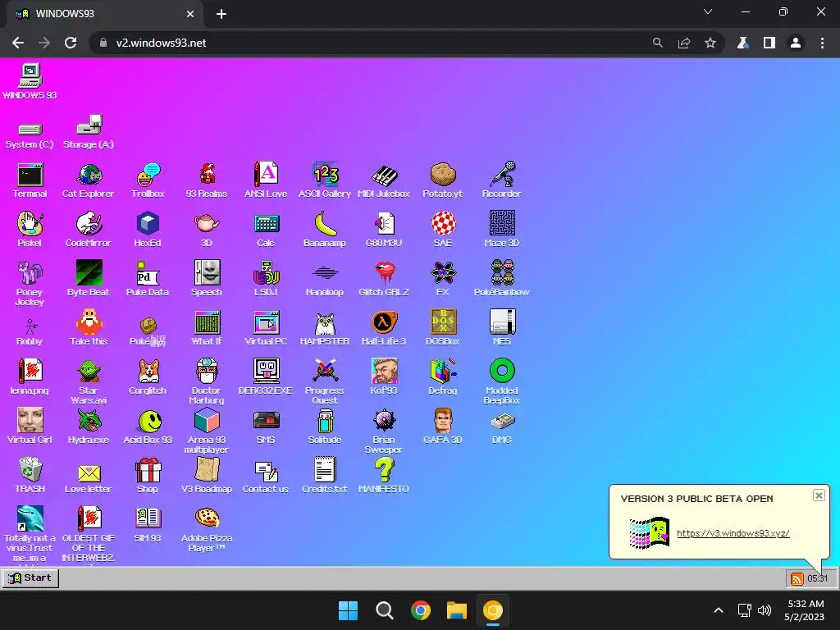Open the SIM 93 icon
The image size is (840, 630).
click(x=148, y=525)
